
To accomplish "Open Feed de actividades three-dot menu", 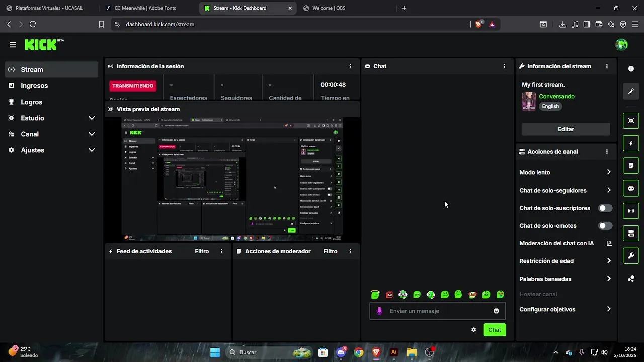I will coord(222,251).
